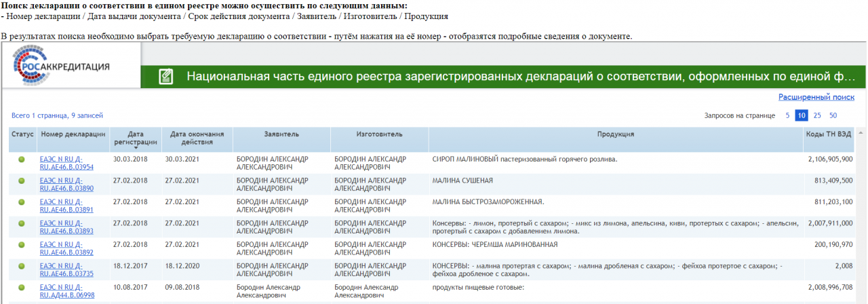Viewport: 868px width, 304px height.
Task: Click the table scrollbar up arrow
Action: coord(861,132)
